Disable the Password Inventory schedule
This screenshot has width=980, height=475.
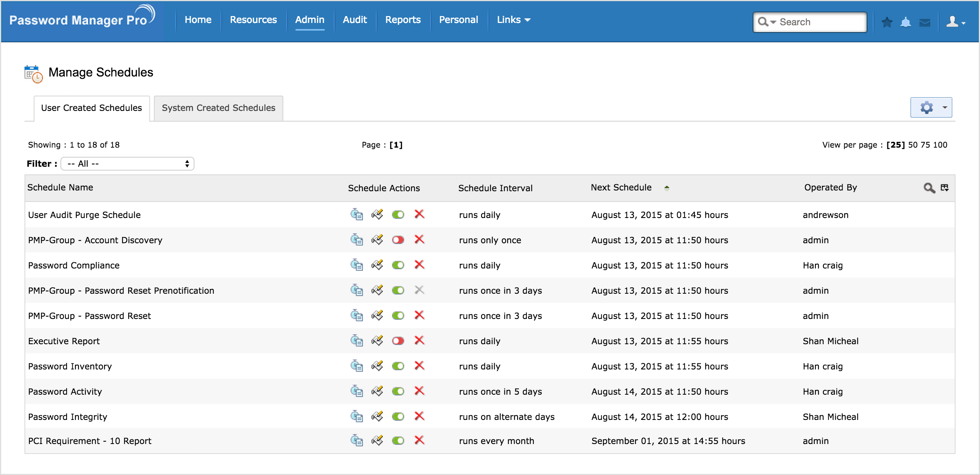[x=398, y=366]
